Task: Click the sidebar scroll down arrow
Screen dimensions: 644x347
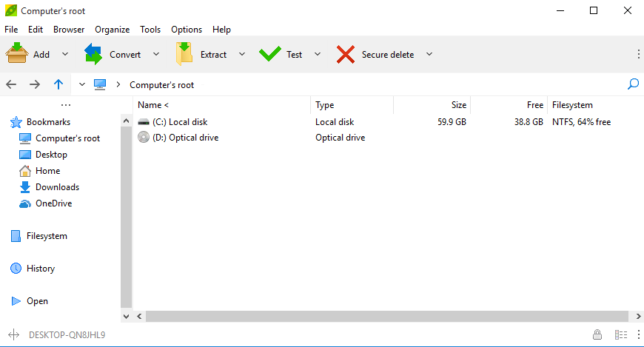Action: click(x=126, y=316)
